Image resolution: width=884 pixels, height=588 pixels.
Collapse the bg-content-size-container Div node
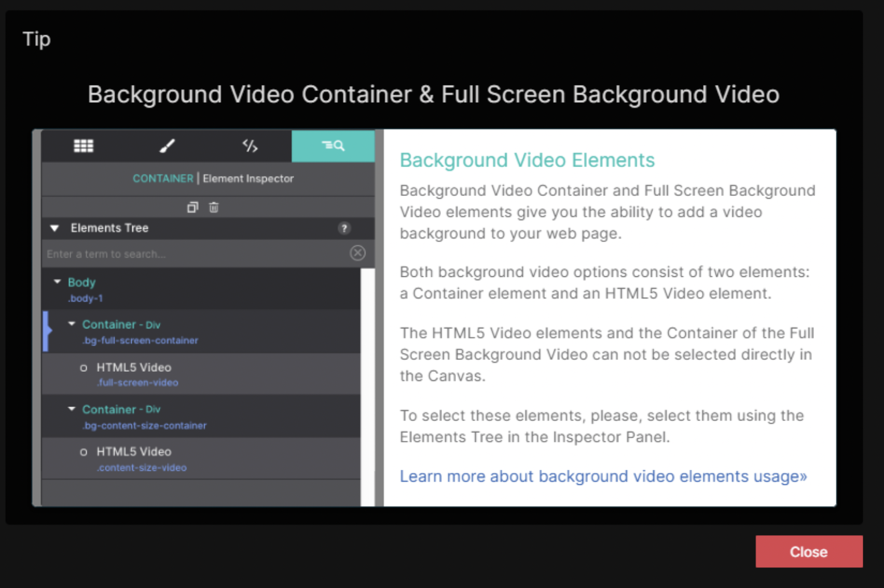(72, 409)
